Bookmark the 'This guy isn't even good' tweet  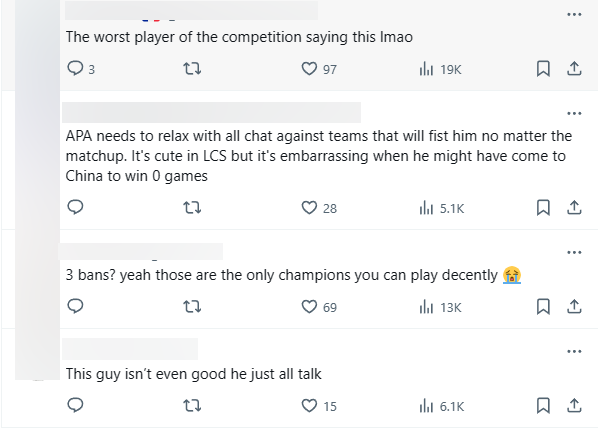coord(543,406)
